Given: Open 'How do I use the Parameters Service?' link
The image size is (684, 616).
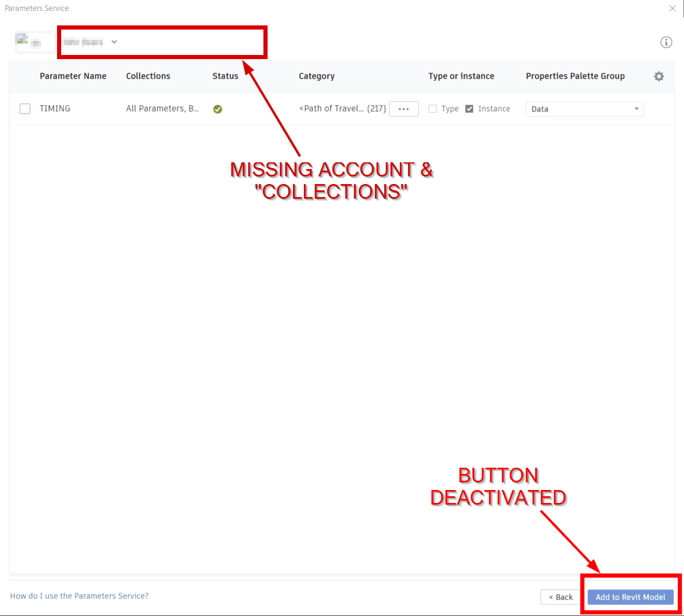Looking at the screenshot, I should [x=79, y=596].
